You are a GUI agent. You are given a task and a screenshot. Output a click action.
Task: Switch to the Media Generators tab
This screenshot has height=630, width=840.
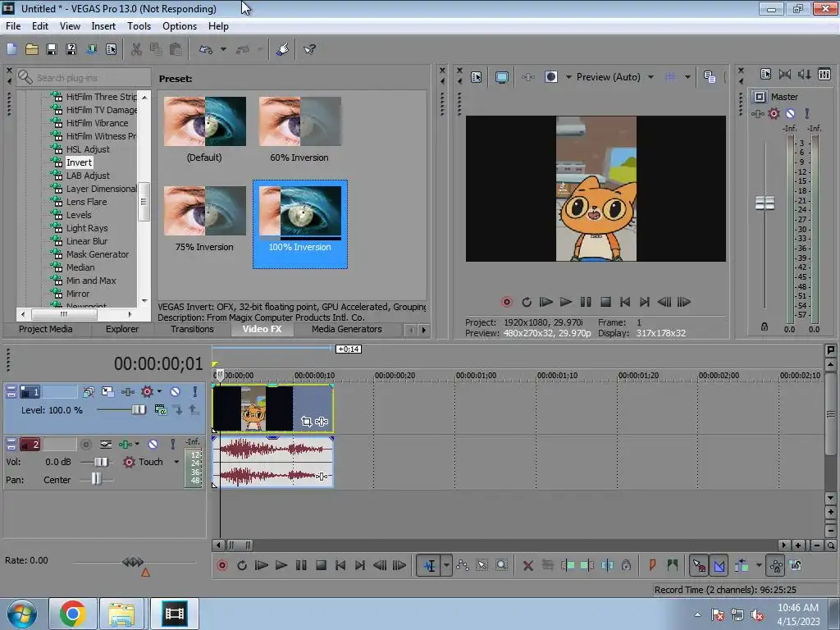coord(347,330)
